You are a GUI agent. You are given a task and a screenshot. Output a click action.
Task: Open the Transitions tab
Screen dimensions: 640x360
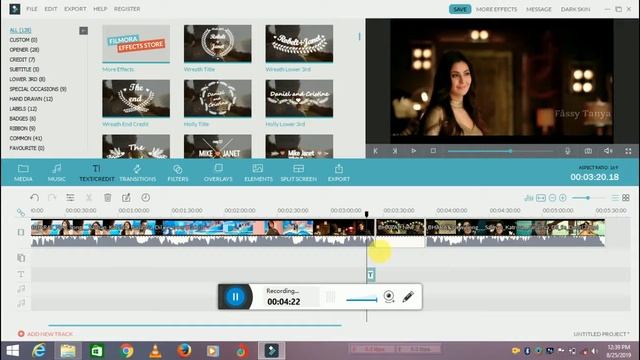point(138,173)
